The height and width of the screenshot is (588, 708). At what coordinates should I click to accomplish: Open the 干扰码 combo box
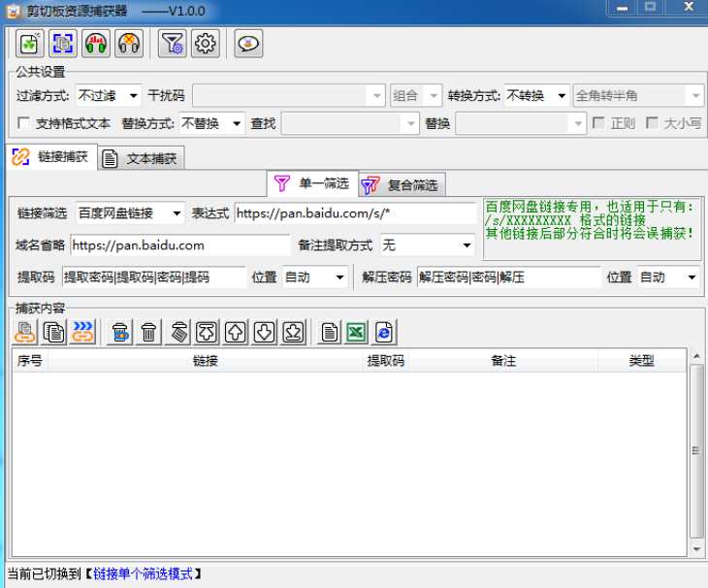[288, 95]
